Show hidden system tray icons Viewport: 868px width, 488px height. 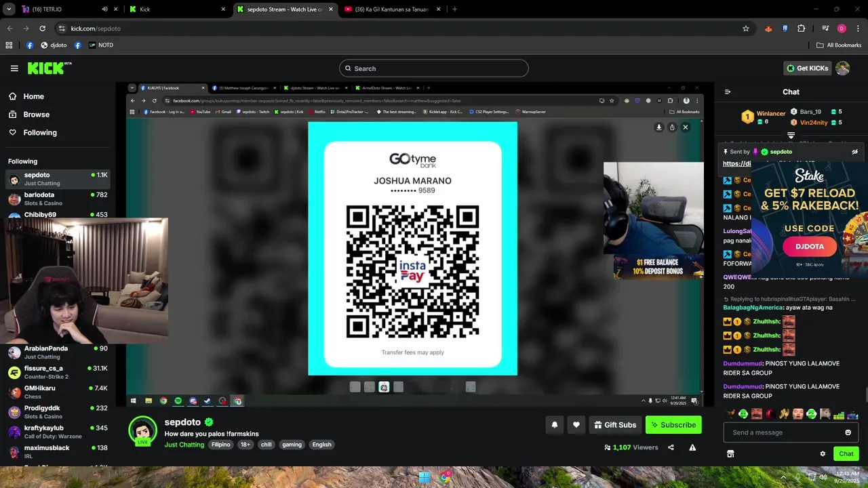[785, 477]
